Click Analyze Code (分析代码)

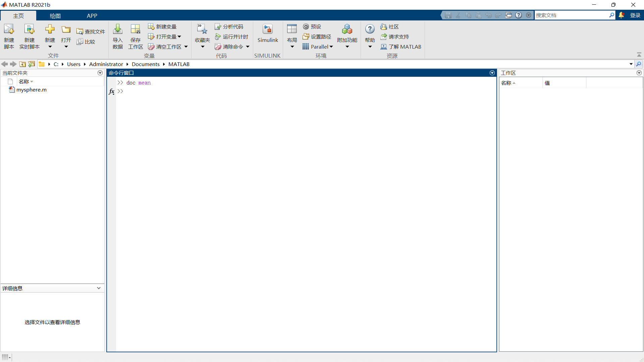[229, 26]
